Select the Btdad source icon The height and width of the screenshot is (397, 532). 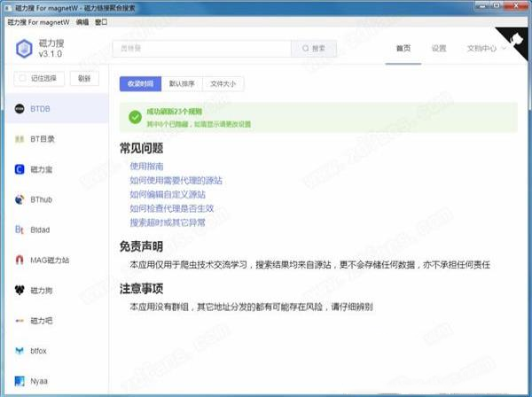[x=20, y=230]
